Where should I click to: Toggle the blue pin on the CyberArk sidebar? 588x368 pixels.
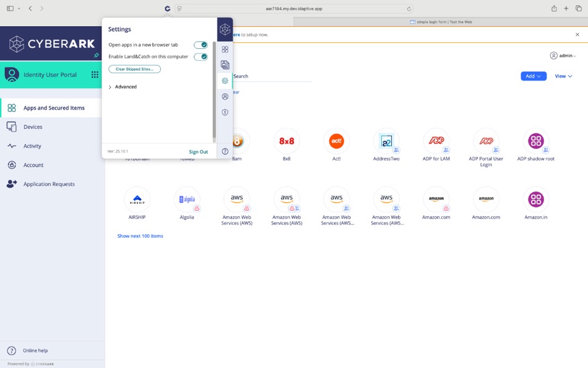[96, 56]
